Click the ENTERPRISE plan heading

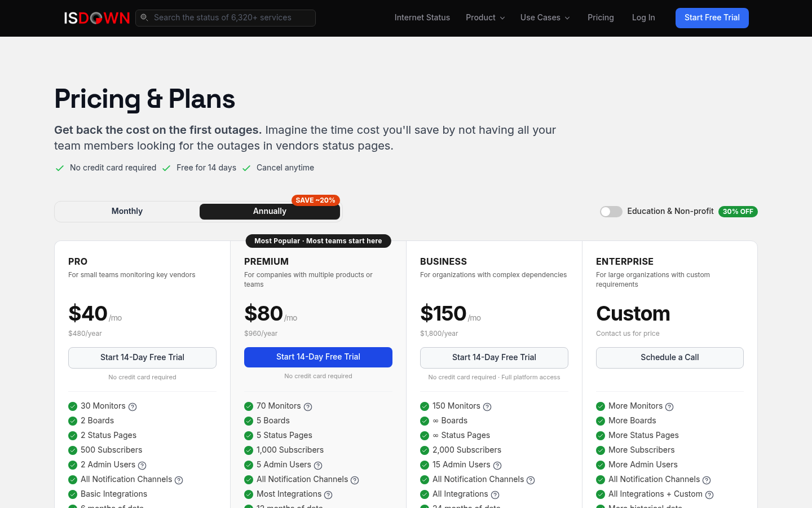(625, 262)
